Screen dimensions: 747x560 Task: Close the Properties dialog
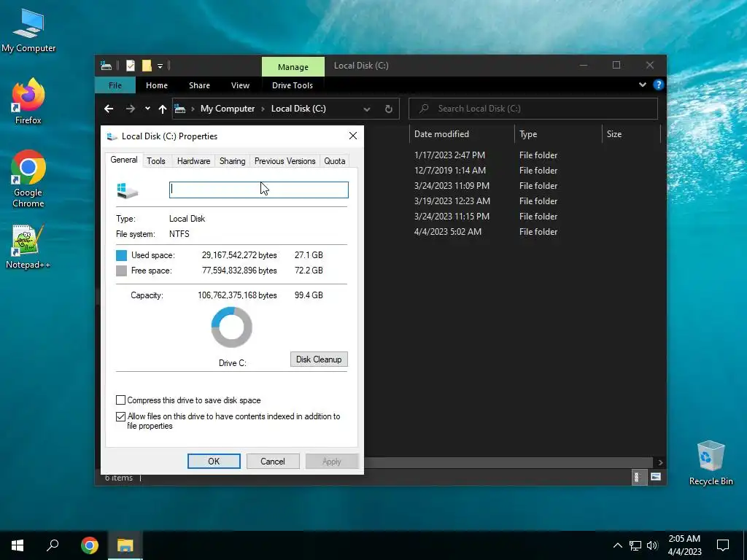(353, 136)
